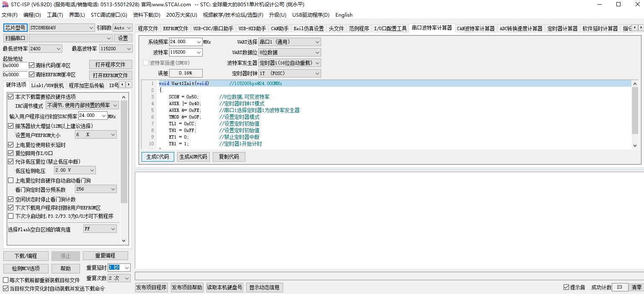Viewport: 644px width, 294px height.
Task: Open 定时器时钟 1T dropdown
Action: point(290,73)
